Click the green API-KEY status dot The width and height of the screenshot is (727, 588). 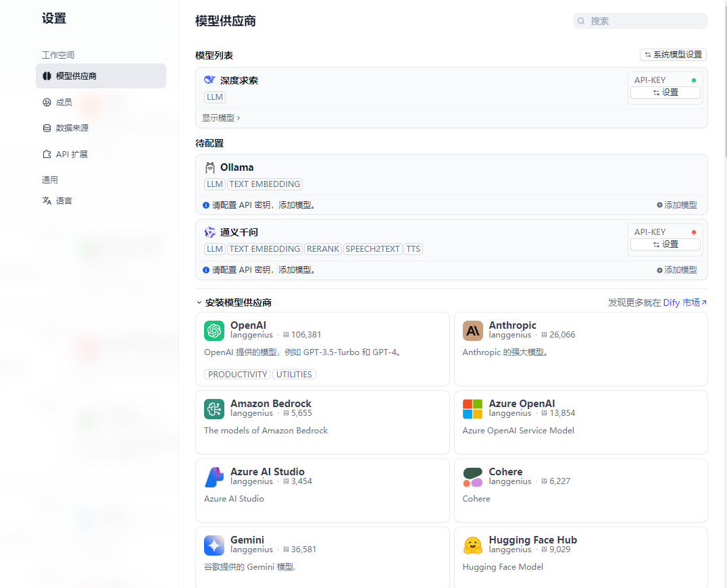coord(694,80)
